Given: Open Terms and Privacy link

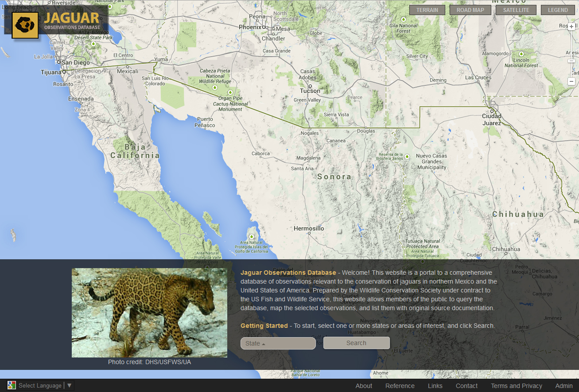Looking at the screenshot, I should pos(517,386).
